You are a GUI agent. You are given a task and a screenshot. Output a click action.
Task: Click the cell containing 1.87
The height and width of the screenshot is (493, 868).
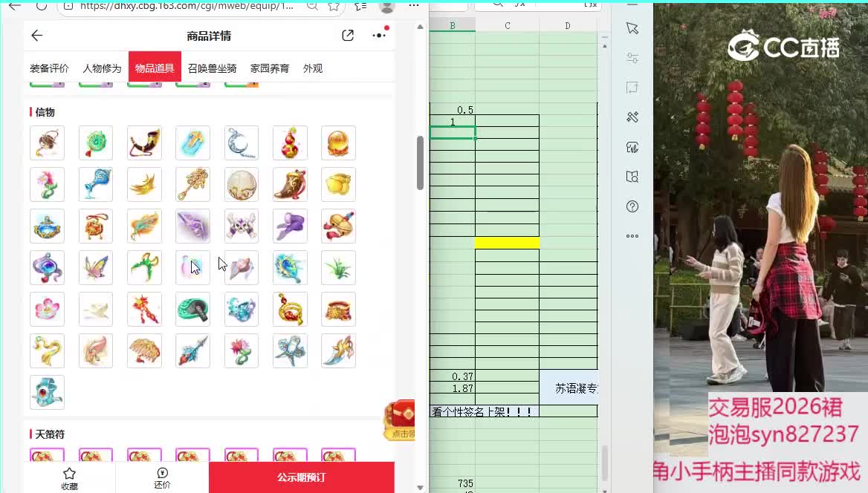click(453, 388)
